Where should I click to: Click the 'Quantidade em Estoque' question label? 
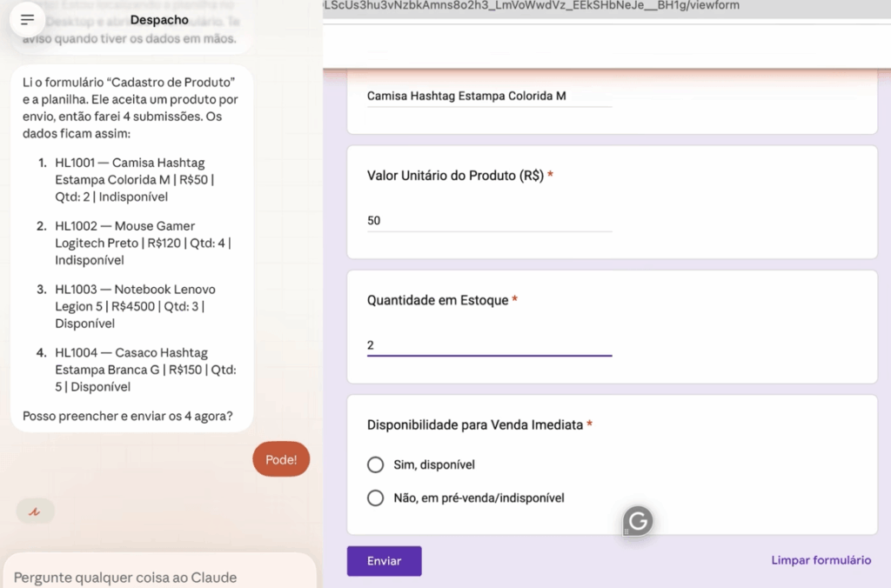[x=438, y=301]
